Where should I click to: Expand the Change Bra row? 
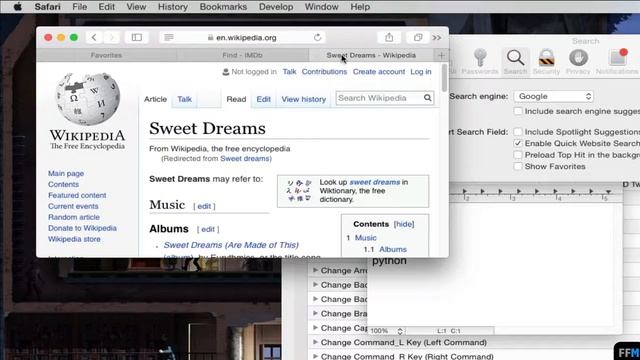pos(315,313)
